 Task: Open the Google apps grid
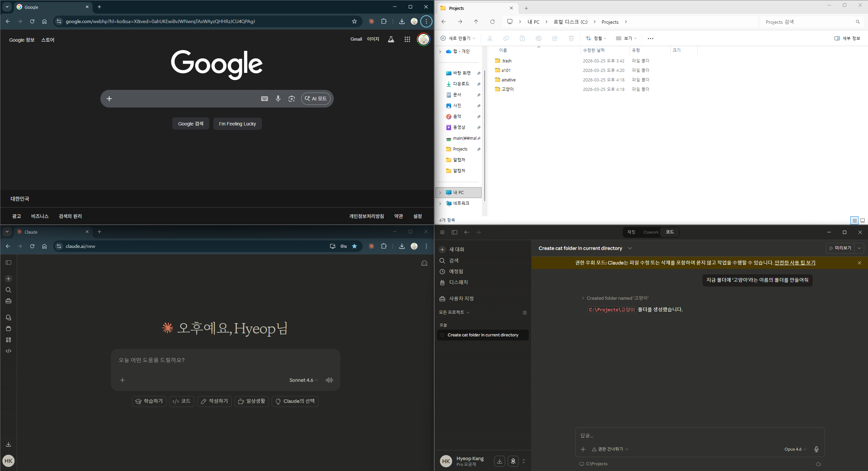click(407, 39)
